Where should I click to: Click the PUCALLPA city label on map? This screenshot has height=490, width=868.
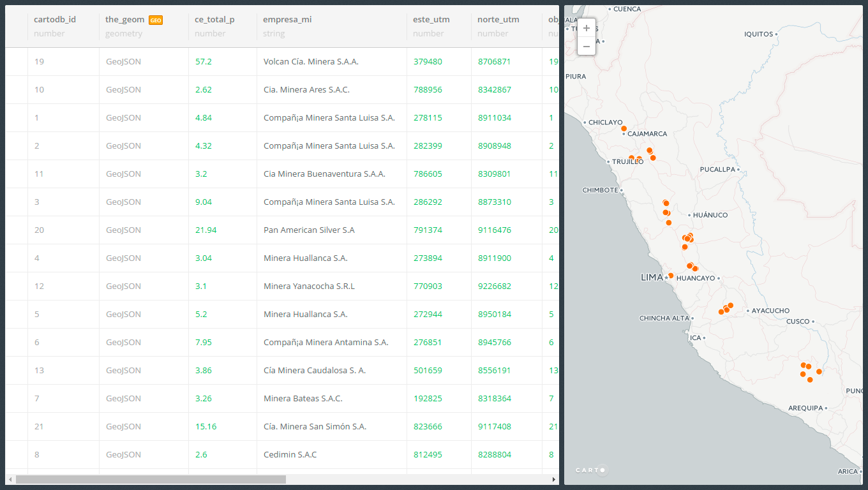pos(717,170)
